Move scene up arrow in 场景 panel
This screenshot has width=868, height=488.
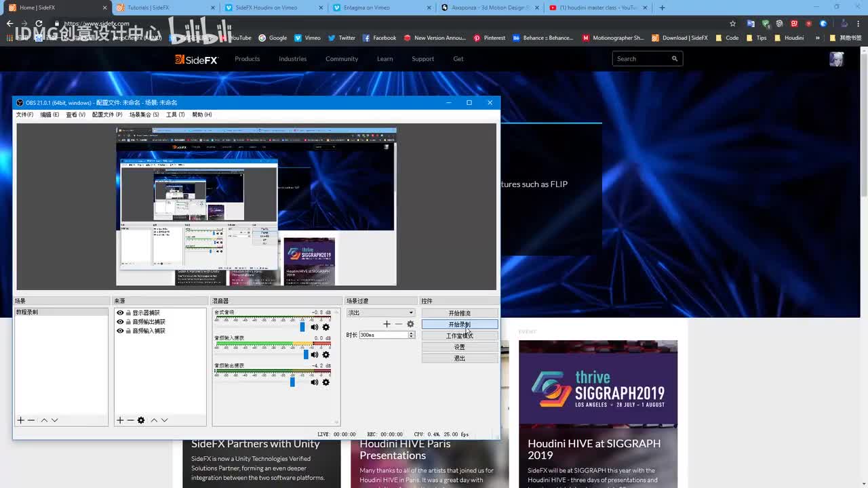tap(44, 420)
